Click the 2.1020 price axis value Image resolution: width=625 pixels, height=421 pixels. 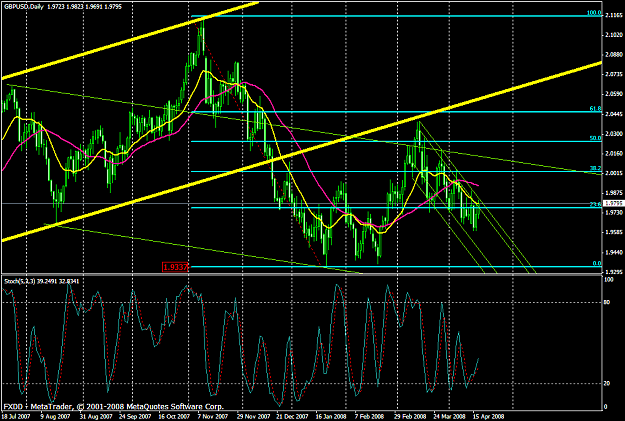(x=613, y=35)
